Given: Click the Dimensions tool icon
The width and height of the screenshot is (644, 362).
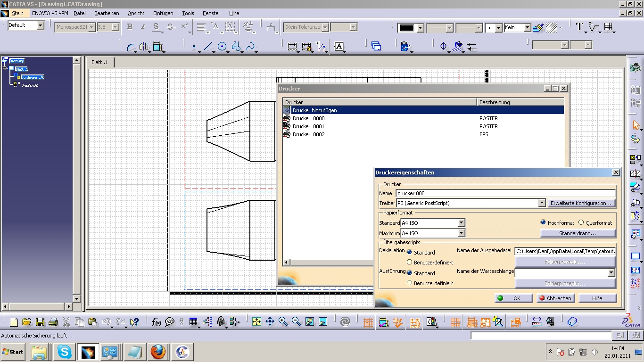Looking at the screenshot, I should pyautogui.click(x=292, y=46).
